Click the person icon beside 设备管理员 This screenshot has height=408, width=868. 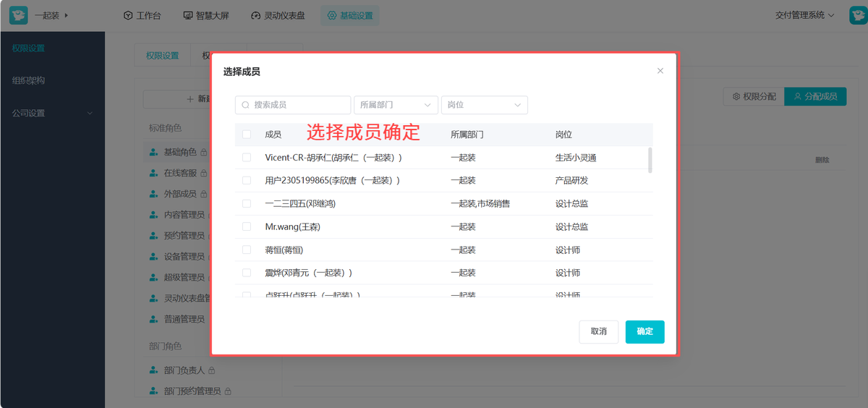point(153,256)
